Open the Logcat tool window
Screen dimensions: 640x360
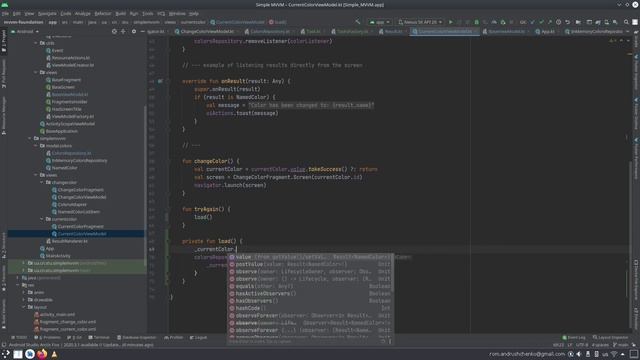click(199, 338)
